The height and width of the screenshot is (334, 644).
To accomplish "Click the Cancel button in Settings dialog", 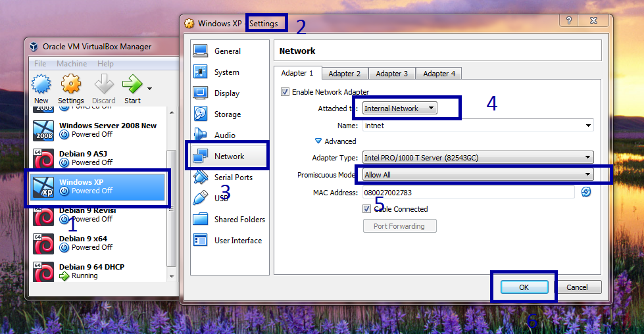I will tap(577, 287).
